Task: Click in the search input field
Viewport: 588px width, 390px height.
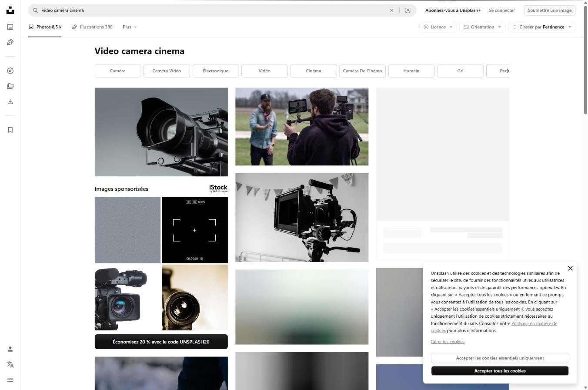Action: (x=209, y=10)
